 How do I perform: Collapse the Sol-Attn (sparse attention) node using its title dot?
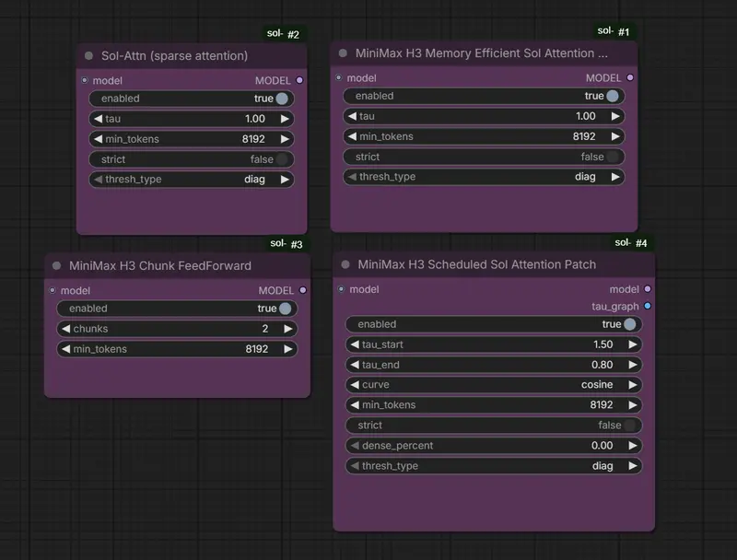pyautogui.click(x=88, y=55)
